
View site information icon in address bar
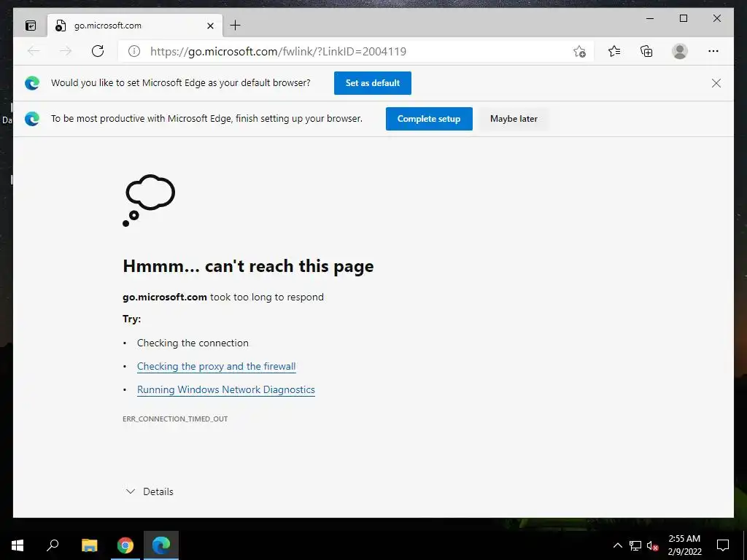[x=134, y=51]
